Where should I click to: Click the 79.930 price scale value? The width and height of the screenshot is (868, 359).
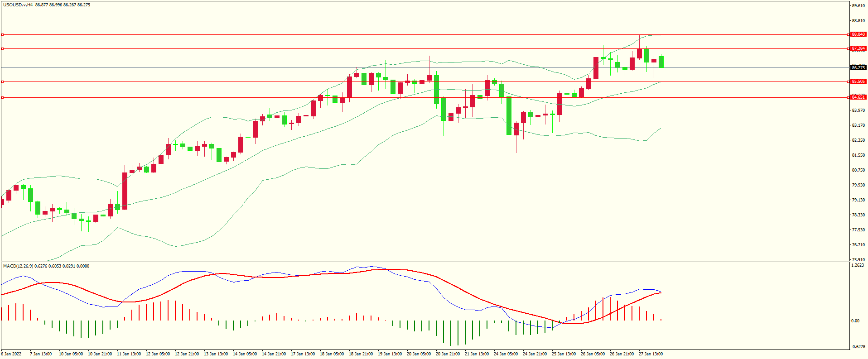coord(858,185)
